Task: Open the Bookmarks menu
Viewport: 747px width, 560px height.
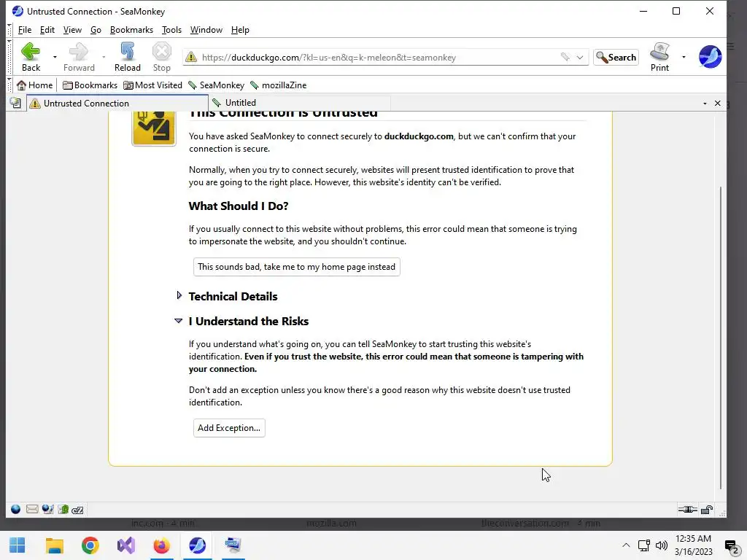Action: tap(131, 29)
